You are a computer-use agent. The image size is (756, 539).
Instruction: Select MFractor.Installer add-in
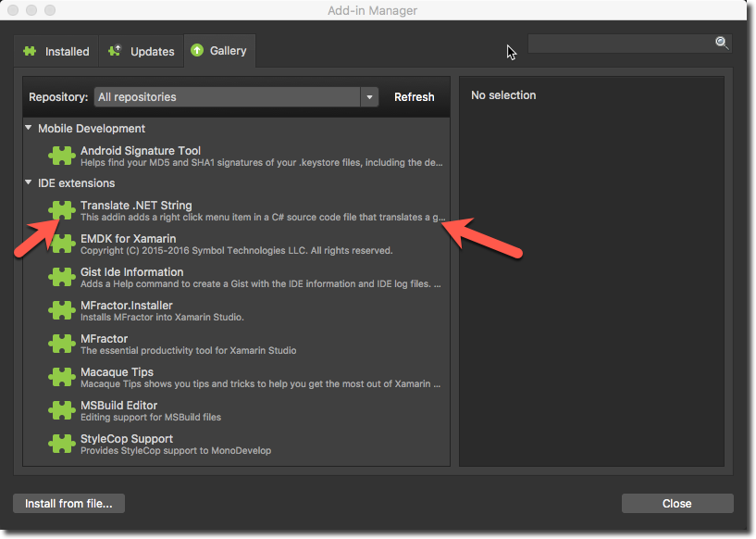236,311
